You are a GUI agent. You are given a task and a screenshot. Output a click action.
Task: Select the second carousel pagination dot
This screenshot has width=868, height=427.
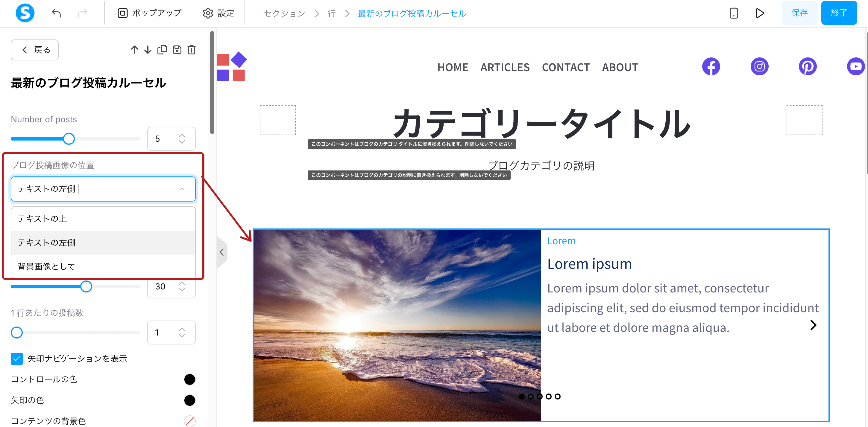click(x=530, y=396)
